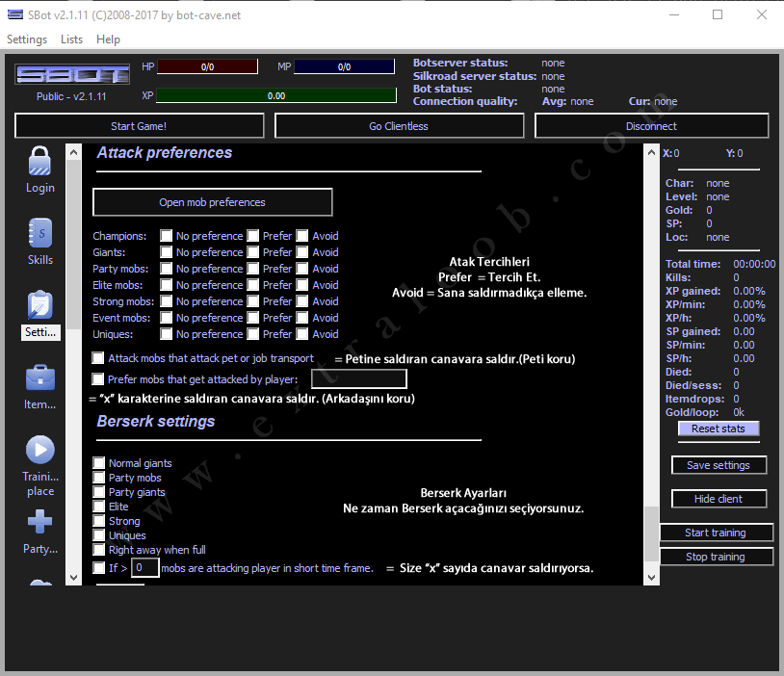
Task: Click Stop training button
Action: [716, 557]
